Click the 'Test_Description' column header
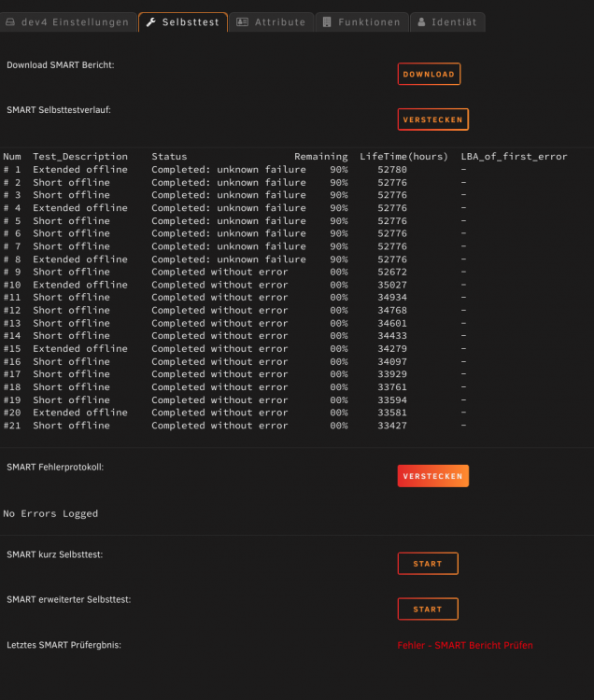The height and width of the screenshot is (700, 594). click(80, 157)
